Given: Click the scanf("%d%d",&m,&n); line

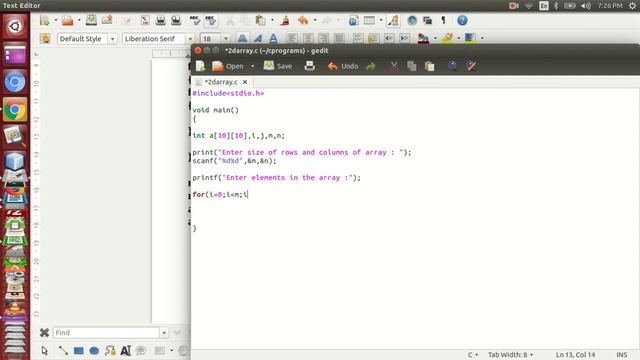Looking at the screenshot, I should pos(234,161).
